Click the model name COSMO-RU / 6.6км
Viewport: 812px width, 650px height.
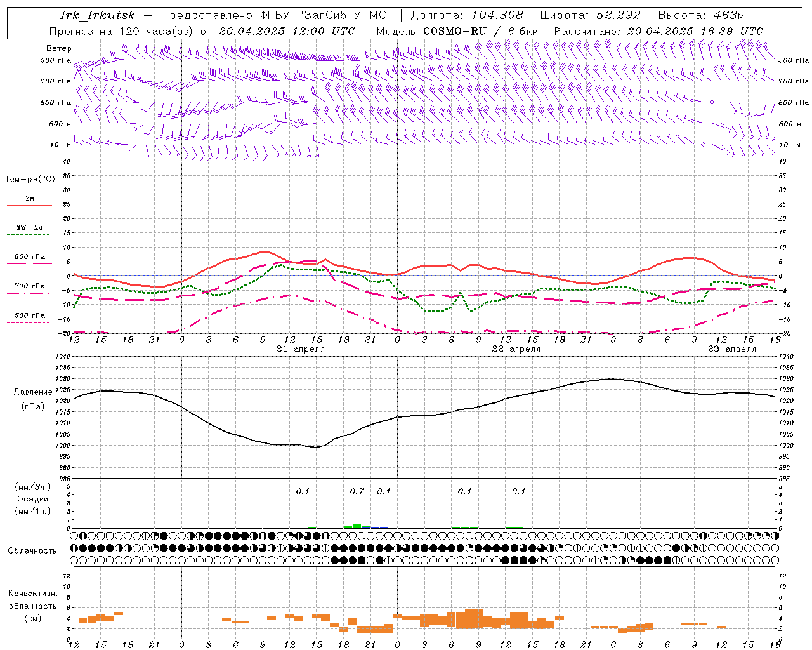pos(480,30)
